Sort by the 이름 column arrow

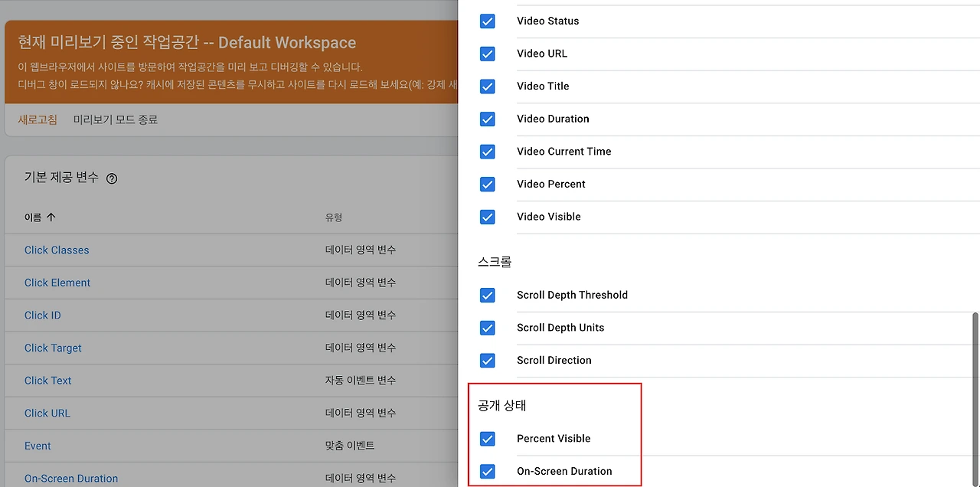pos(51,217)
